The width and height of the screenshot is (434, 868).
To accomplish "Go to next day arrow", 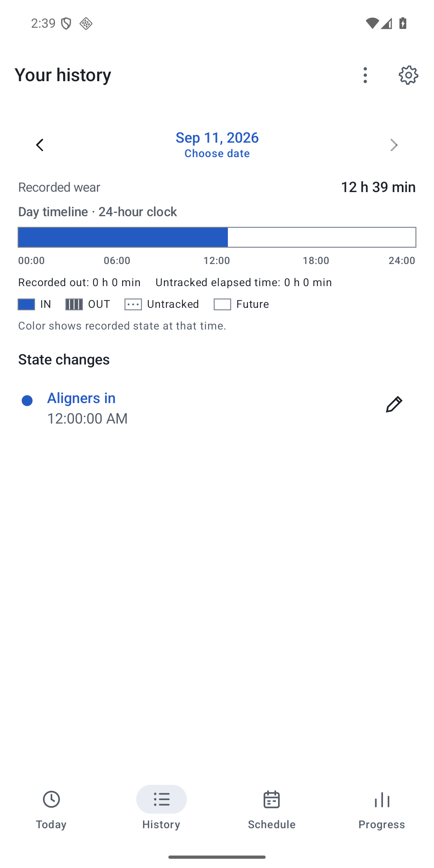I will (x=394, y=145).
